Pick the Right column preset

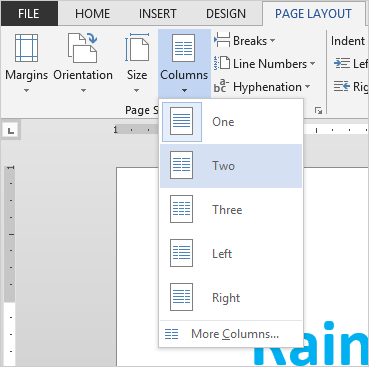click(x=231, y=297)
